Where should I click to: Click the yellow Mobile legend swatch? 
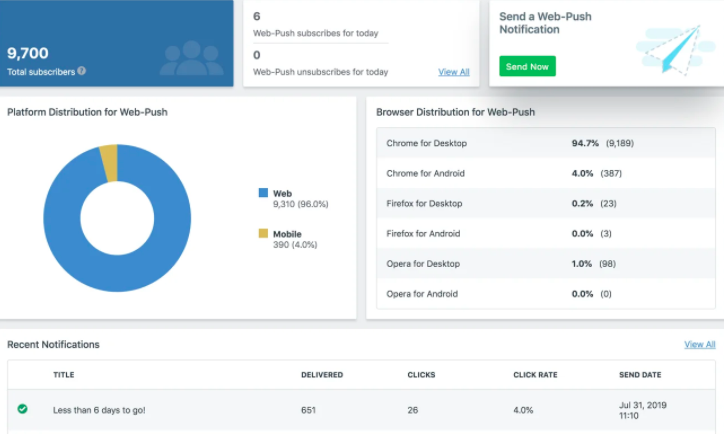(263, 233)
